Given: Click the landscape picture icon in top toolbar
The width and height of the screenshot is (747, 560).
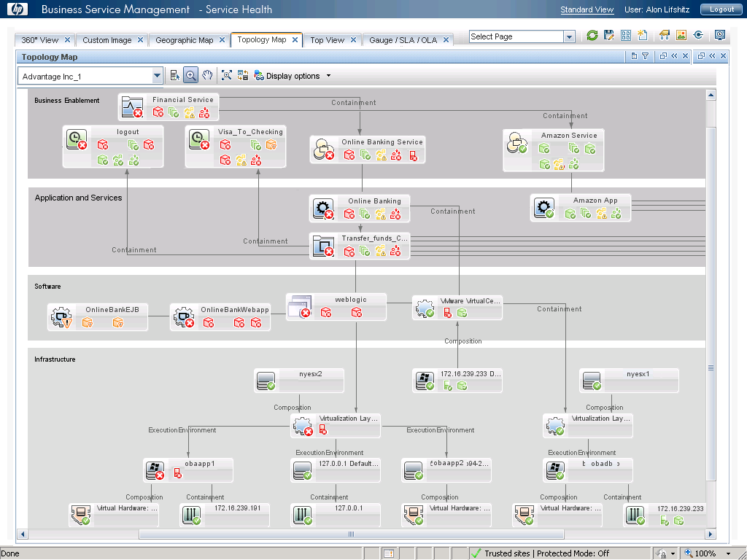Looking at the screenshot, I should (681, 35).
